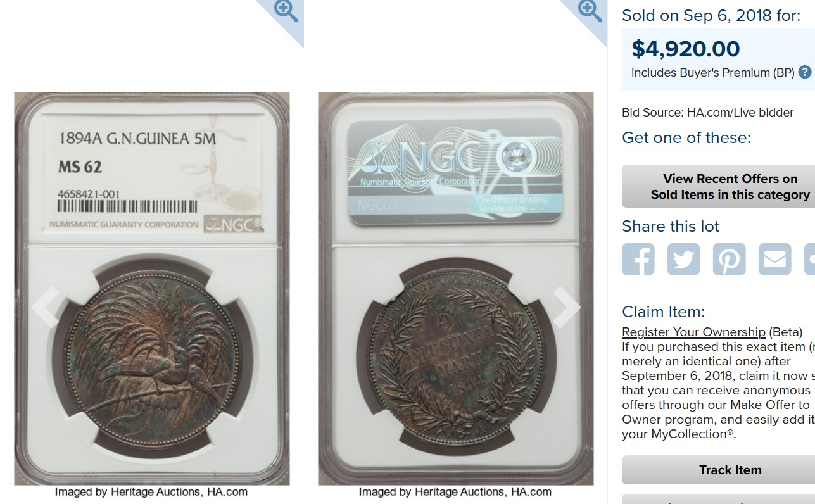
Task: Open Buyer's Premium help question mark
Action: point(805,72)
